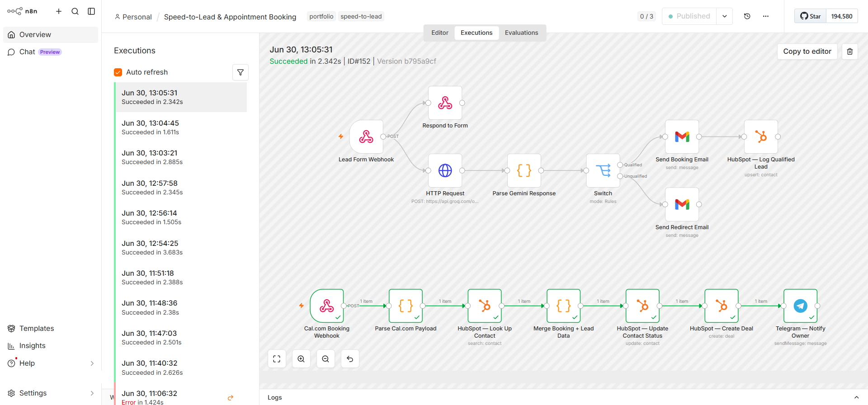The width and height of the screenshot is (868, 405).
Task: Create new item with plus icon
Action: click(x=59, y=11)
